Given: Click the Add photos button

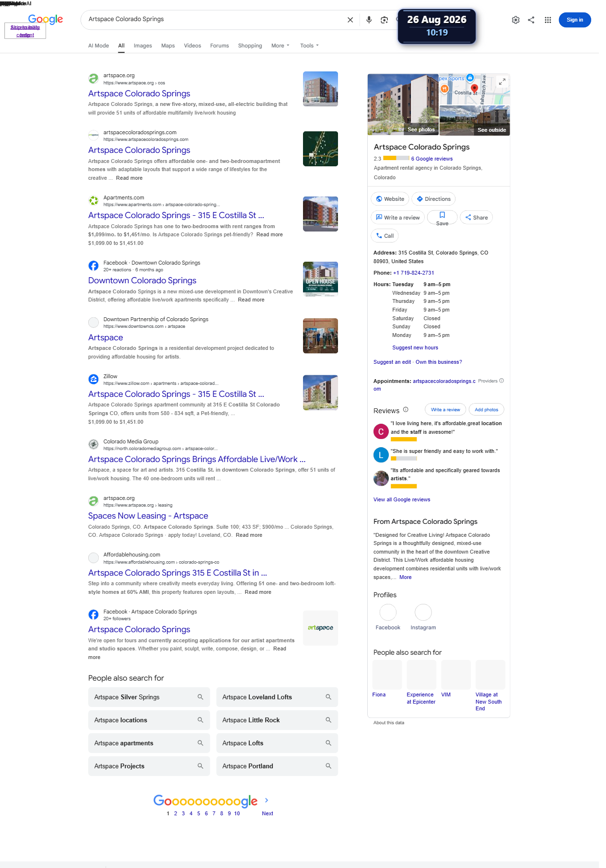Looking at the screenshot, I should coord(487,410).
